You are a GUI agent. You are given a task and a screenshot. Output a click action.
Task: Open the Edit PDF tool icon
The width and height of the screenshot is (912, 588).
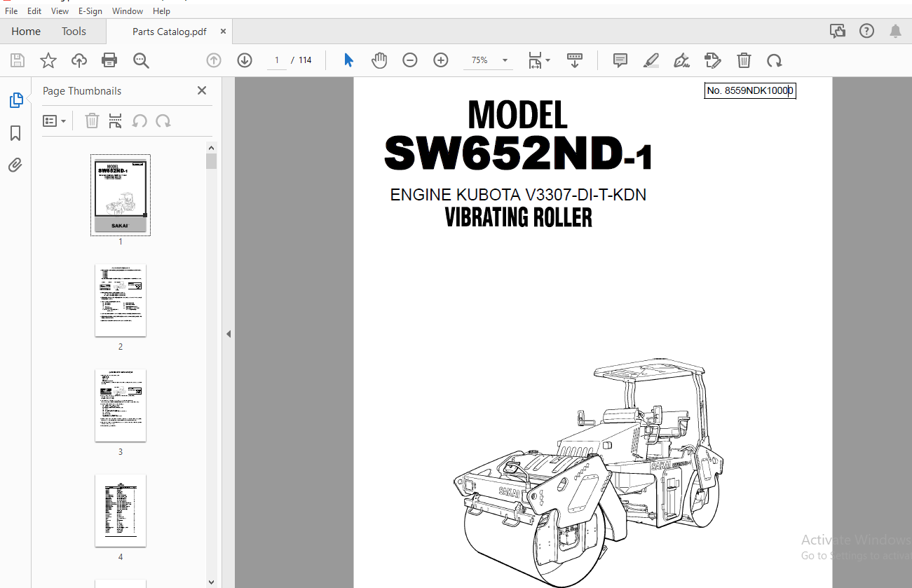point(713,60)
